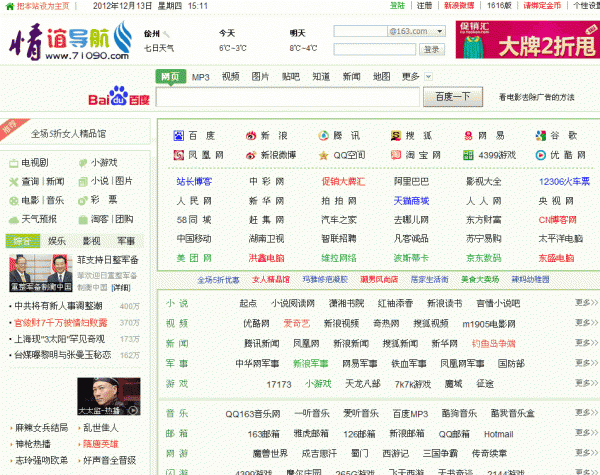Expand 更多>> in the 视频 row
This screenshot has width=600, height=475.
point(587,323)
